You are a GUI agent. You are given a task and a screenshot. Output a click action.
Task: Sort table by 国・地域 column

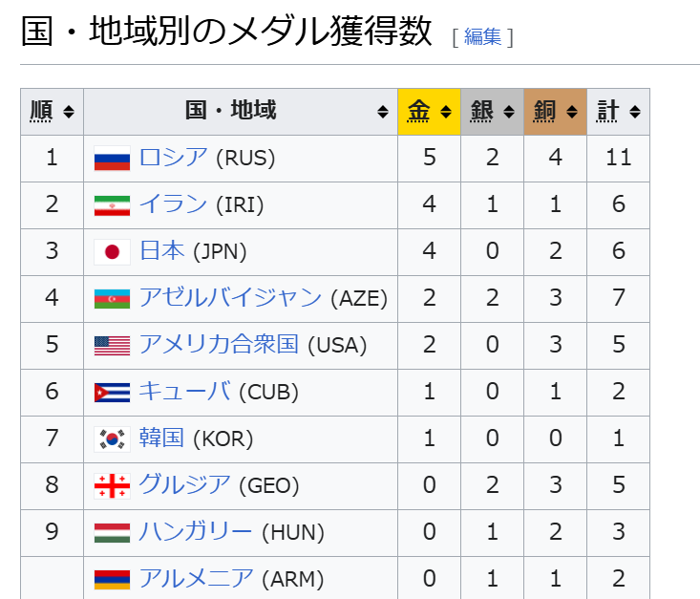(x=241, y=112)
